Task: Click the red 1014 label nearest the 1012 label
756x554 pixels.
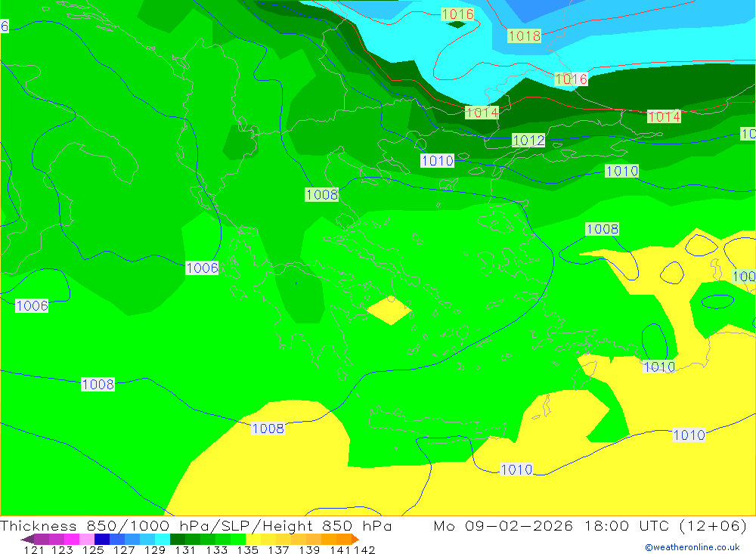Action: pyautogui.click(x=482, y=113)
